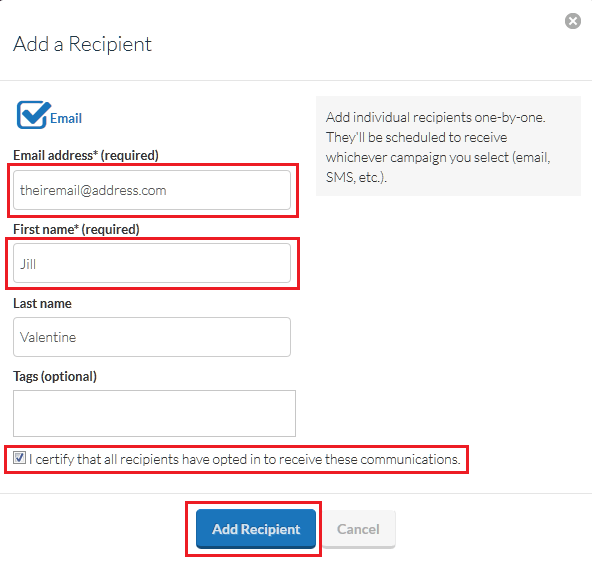Click the 'They'll be scheduled to receive' help line
592x562 pixels.
point(416,137)
